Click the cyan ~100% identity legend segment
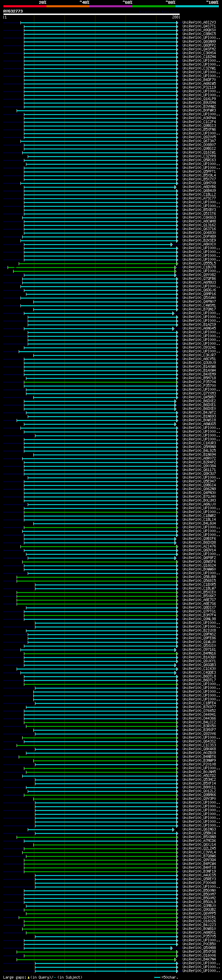This screenshot has width=222, height=980. 197,6
